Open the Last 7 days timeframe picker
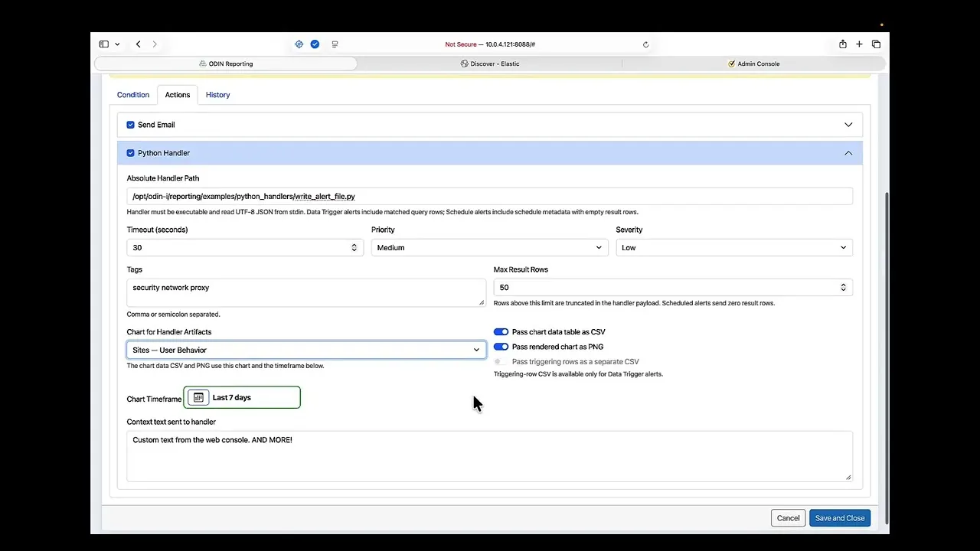Image resolution: width=980 pixels, height=551 pixels. click(x=242, y=398)
